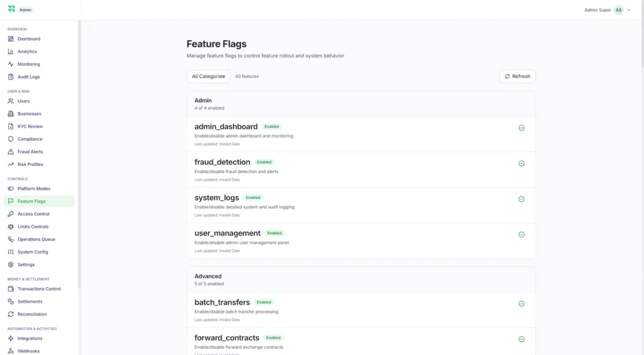Click the main page scrollbar
Viewport: 644px width, 355px height.
click(x=642, y=34)
